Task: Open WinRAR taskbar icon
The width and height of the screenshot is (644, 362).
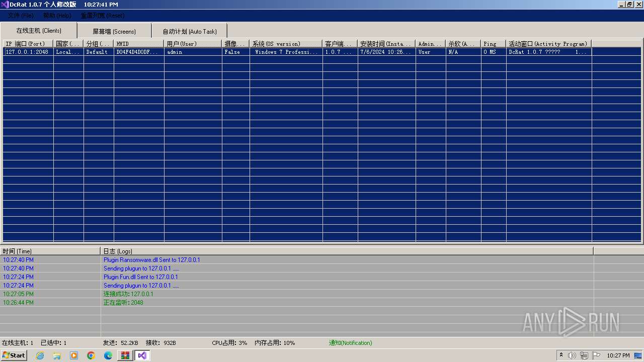Action: tap(125, 355)
